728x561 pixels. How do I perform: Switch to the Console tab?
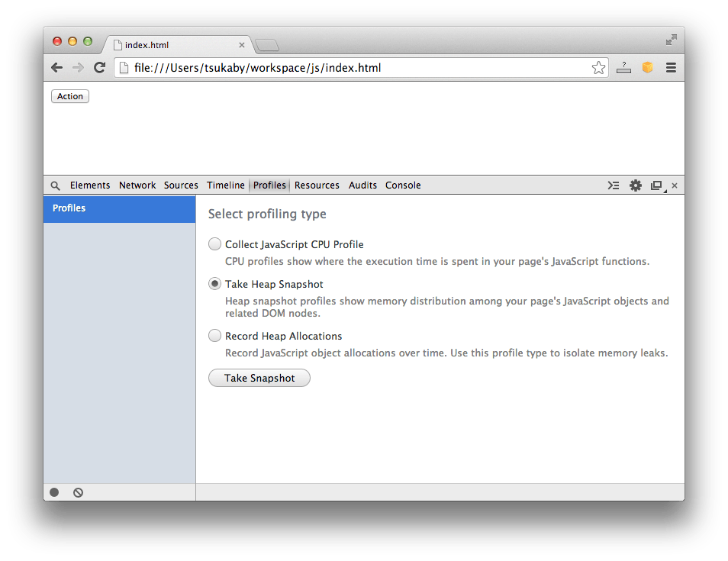pos(403,185)
